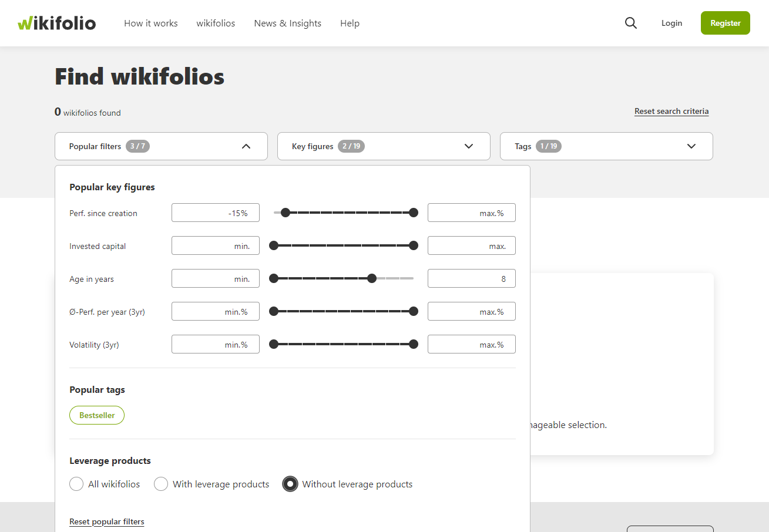Screen dimensions: 769x532
Task: Open the How it works menu
Action: [150, 23]
